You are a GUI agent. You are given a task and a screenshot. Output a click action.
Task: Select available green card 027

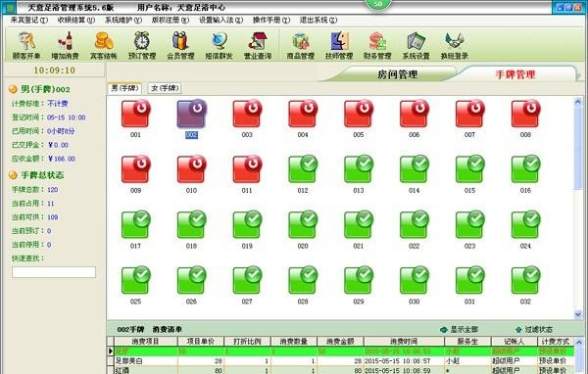[247, 280]
